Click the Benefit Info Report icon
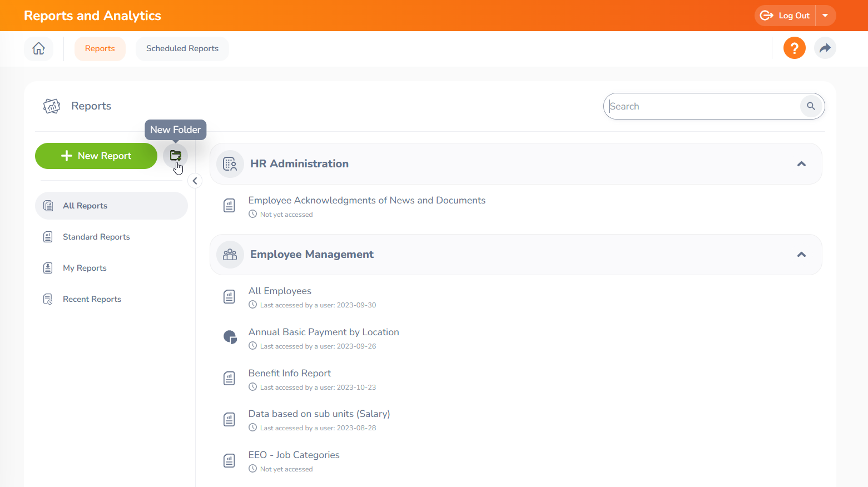Viewport: 868px width, 487px height. point(229,379)
